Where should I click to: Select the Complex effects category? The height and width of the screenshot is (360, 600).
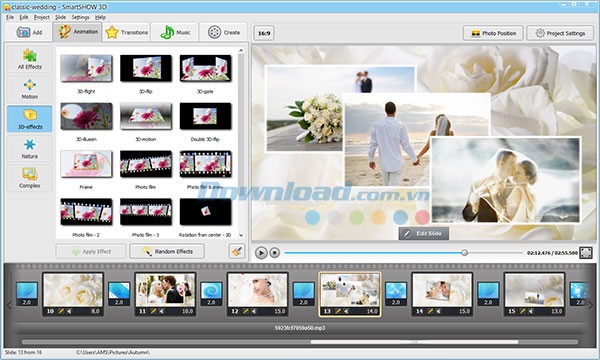tap(29, 178)
